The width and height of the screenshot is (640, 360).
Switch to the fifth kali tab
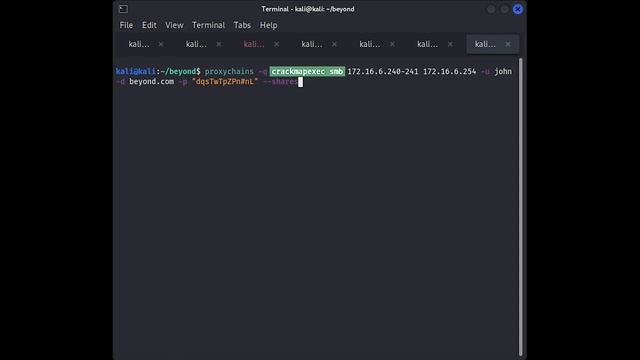click(x=370, y=44)
